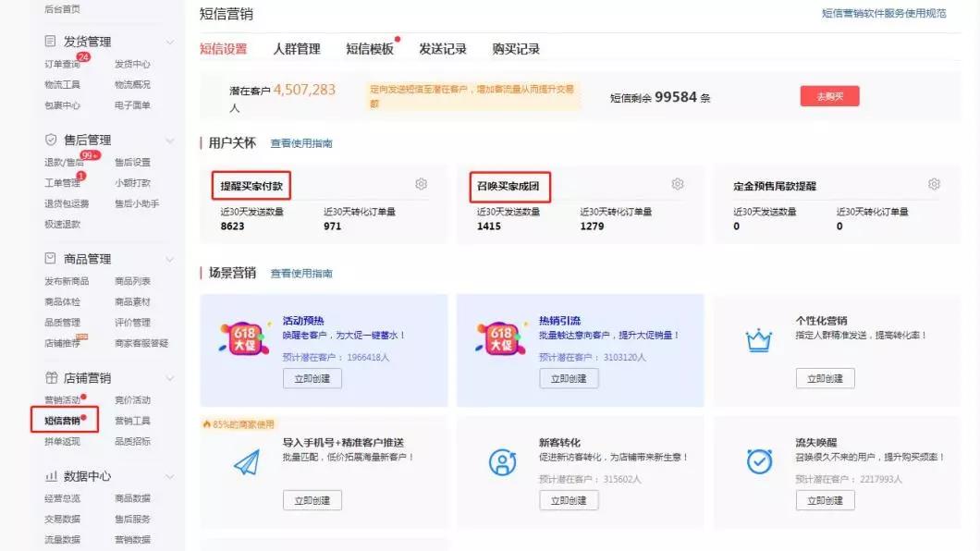Click 立即创建 on the 新客转化 card
980x551 pixels.
(569, 500)
